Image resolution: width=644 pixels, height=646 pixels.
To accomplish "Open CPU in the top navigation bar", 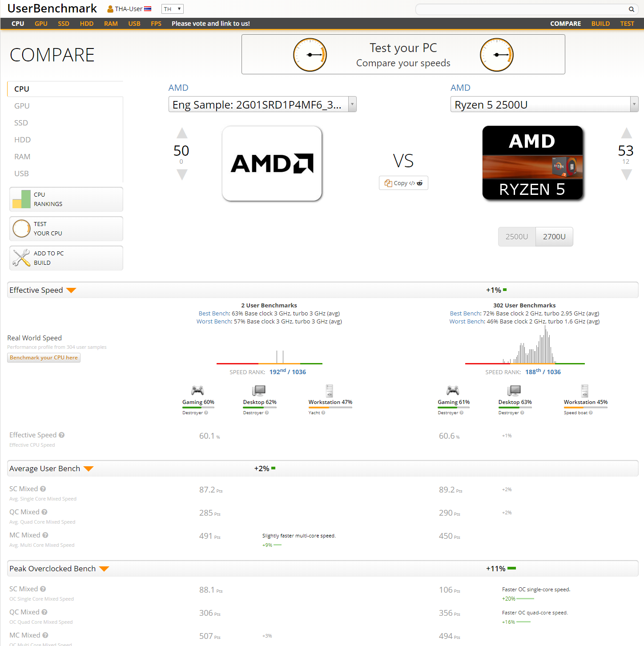I will point(18,24).
